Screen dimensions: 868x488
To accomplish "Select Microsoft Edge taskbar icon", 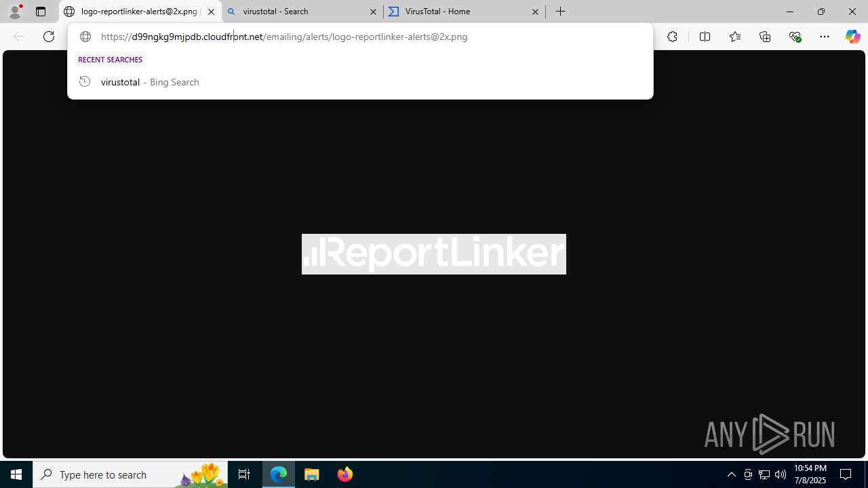I will point(279,474).
